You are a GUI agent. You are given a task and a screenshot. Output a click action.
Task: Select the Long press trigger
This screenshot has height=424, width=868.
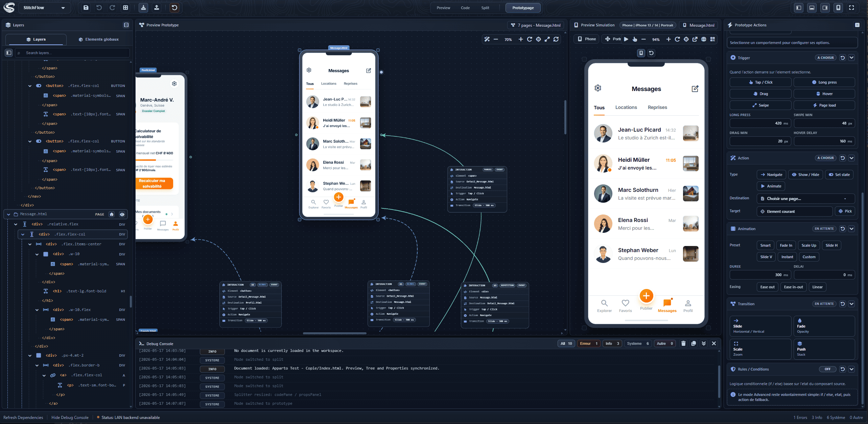tap(824, 82)
